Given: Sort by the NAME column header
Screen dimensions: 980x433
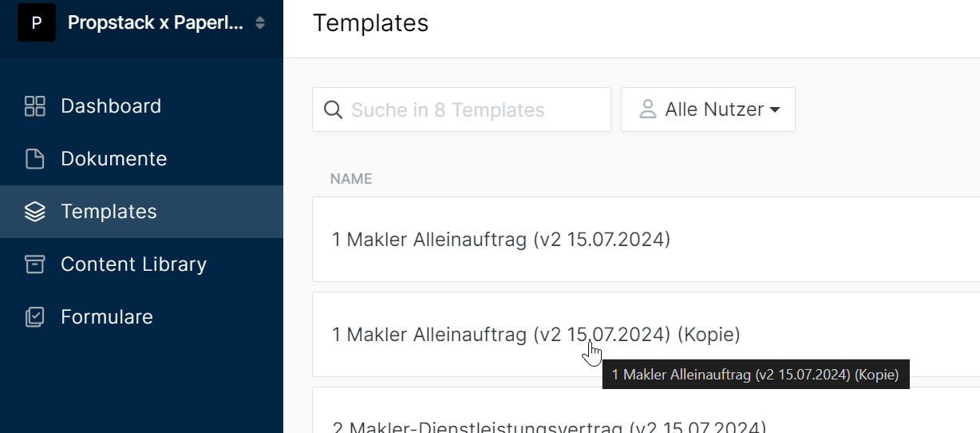Looking at the screenshot, I should pyautogui.click(x=351, y=179).
